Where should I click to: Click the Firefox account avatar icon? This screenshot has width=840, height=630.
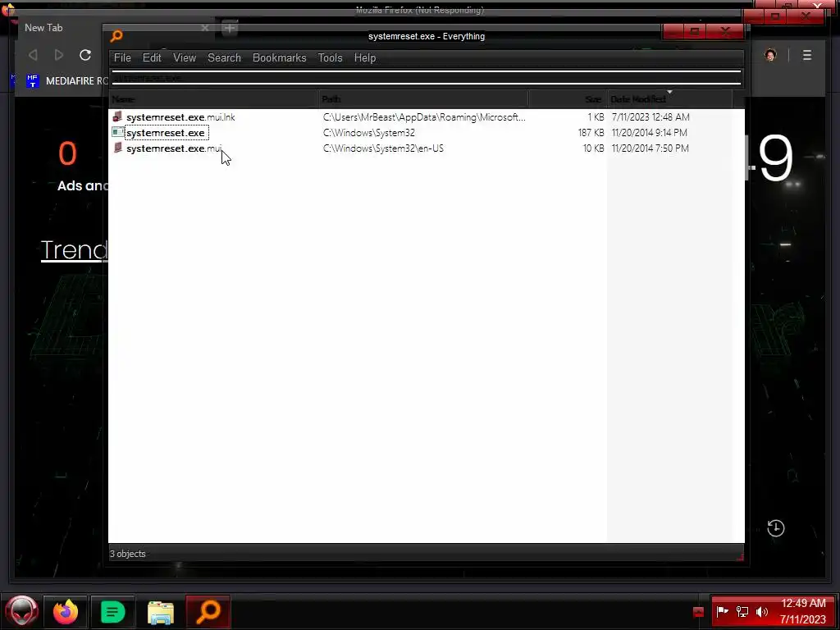[x=770, y=55]
